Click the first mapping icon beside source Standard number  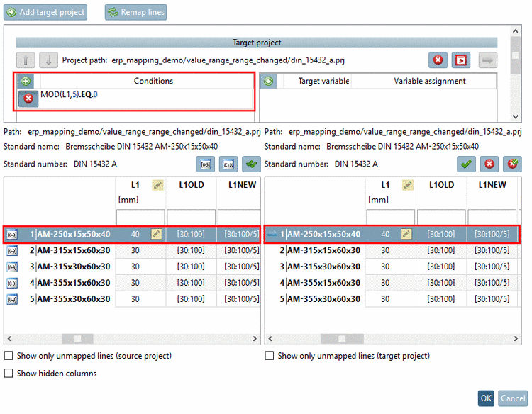205,164
